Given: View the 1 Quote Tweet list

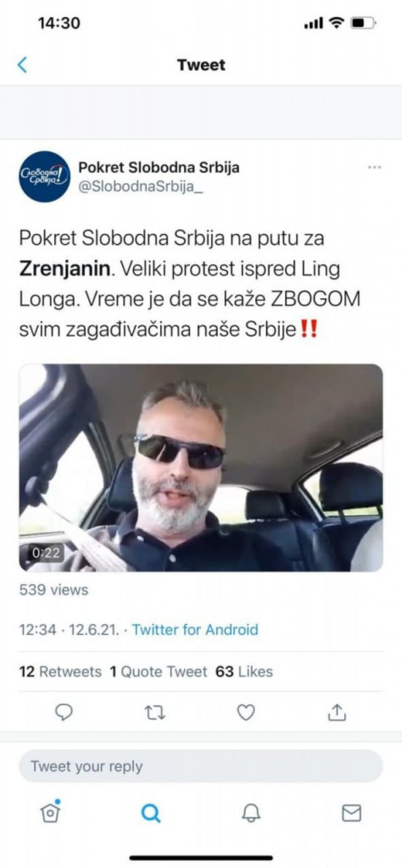Looking at the screenshot, I should coord(159,672).
